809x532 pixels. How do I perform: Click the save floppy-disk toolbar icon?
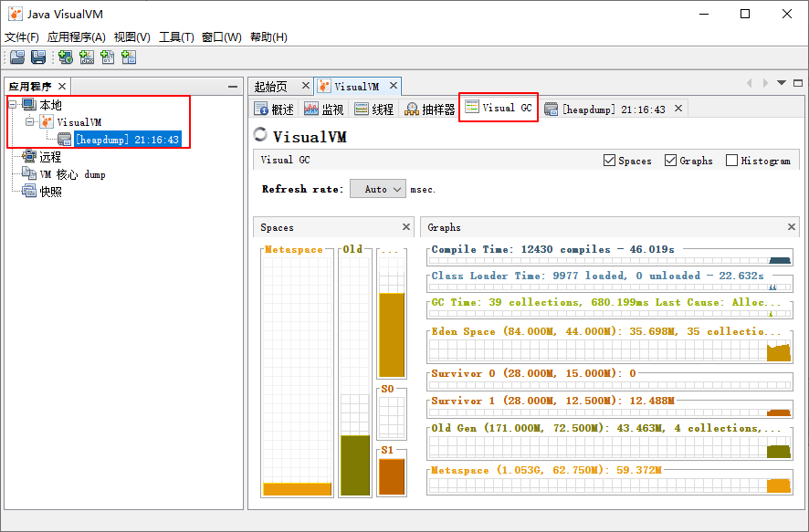pos(38,57)
